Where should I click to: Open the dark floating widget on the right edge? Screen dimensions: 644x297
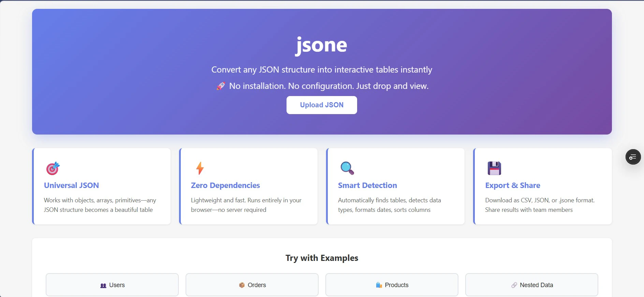633,157
